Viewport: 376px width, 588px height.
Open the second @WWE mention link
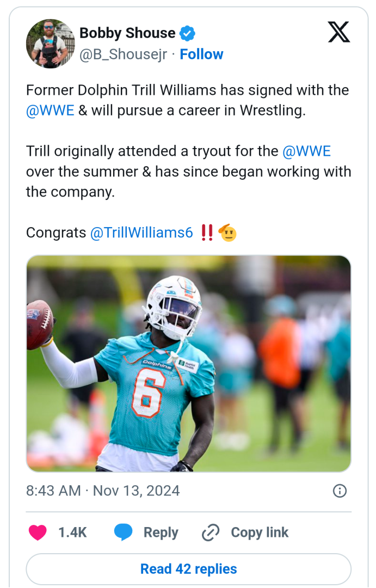(306, 151)
